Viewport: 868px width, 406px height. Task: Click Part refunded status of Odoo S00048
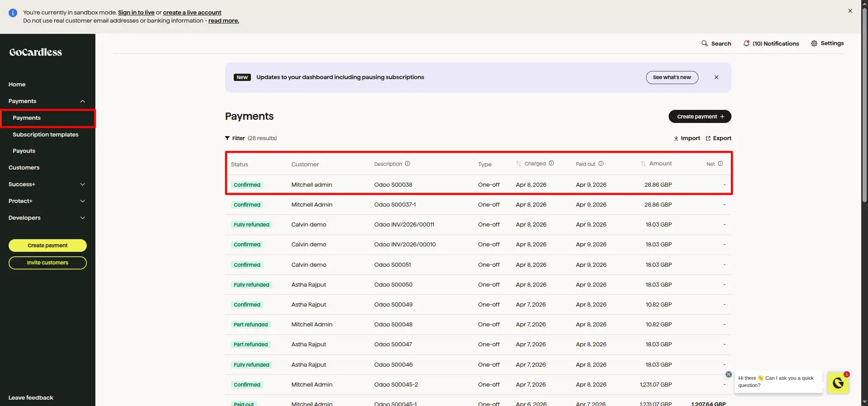[x=251, y=325]
